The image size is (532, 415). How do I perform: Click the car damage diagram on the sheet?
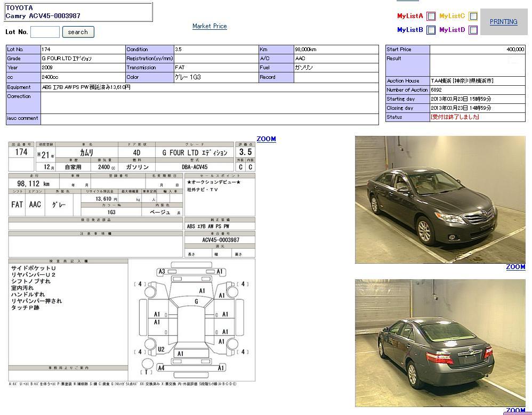pyautogui.click(x=191, y=319)
